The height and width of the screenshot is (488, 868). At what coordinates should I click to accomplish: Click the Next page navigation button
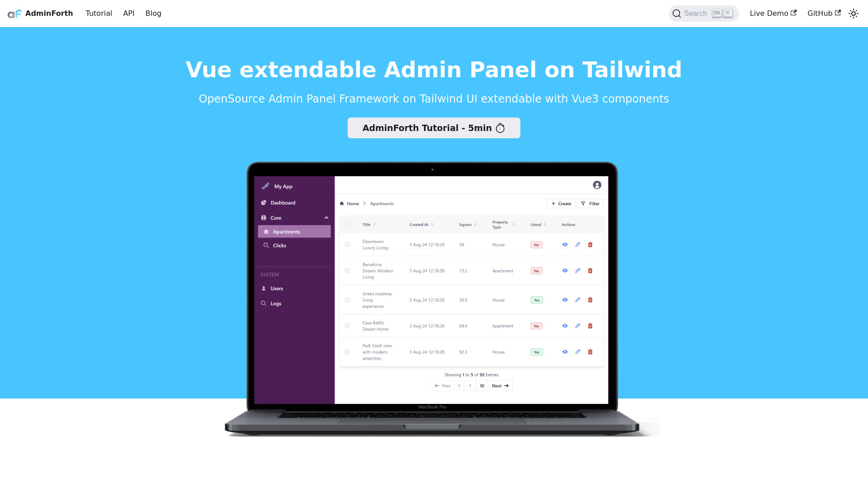500,385
